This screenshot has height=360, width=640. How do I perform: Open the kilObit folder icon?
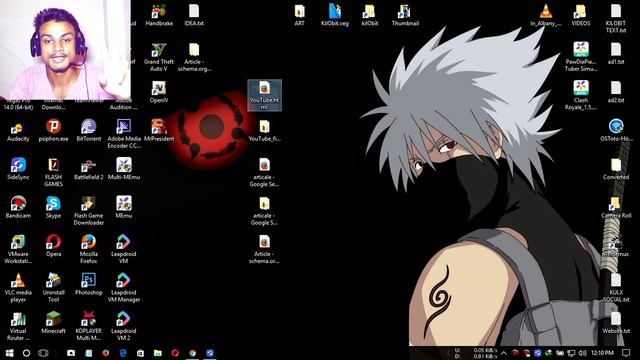point(370,15)
